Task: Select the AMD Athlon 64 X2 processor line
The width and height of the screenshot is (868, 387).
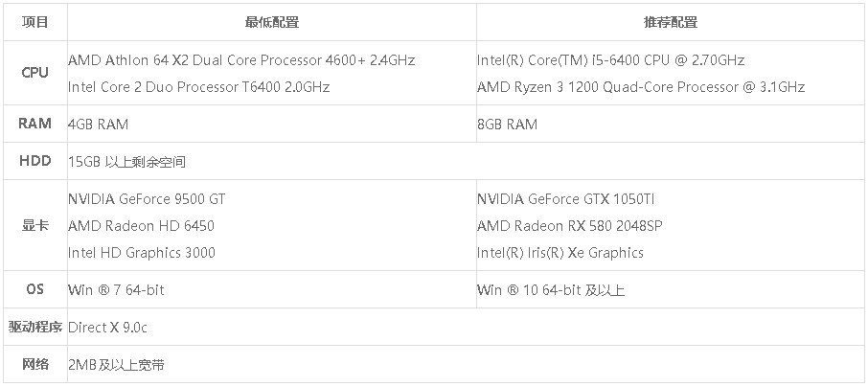Action: [x=241, y=60]
